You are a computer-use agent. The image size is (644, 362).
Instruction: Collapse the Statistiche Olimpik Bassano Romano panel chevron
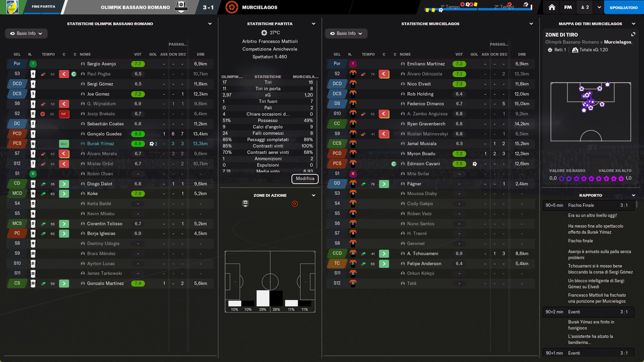[x=210, y=24]
